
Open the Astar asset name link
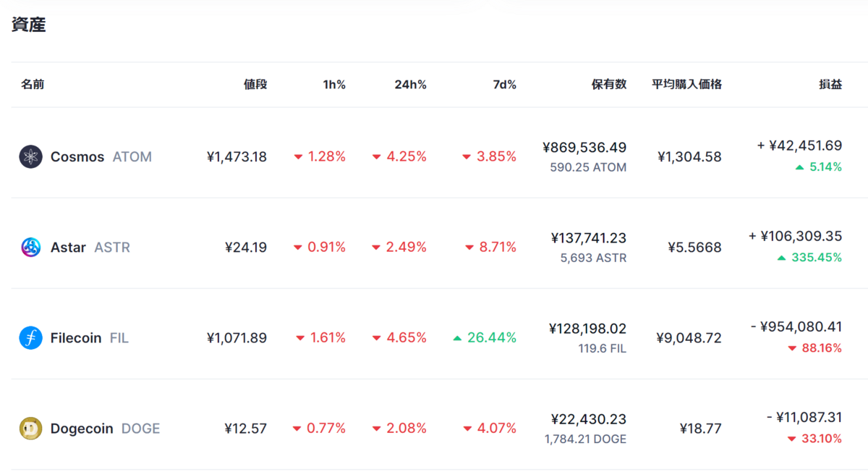68,247
